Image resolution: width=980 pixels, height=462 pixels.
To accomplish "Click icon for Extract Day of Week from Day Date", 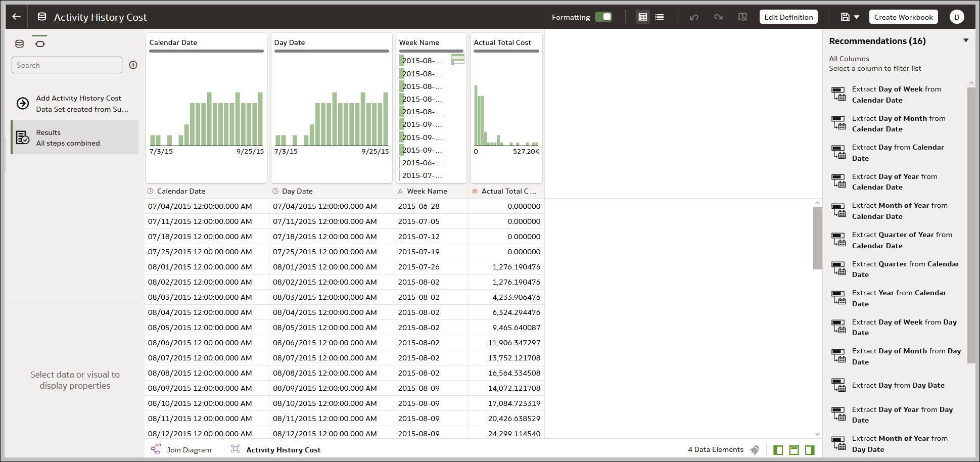I will (x=838, y=327).
